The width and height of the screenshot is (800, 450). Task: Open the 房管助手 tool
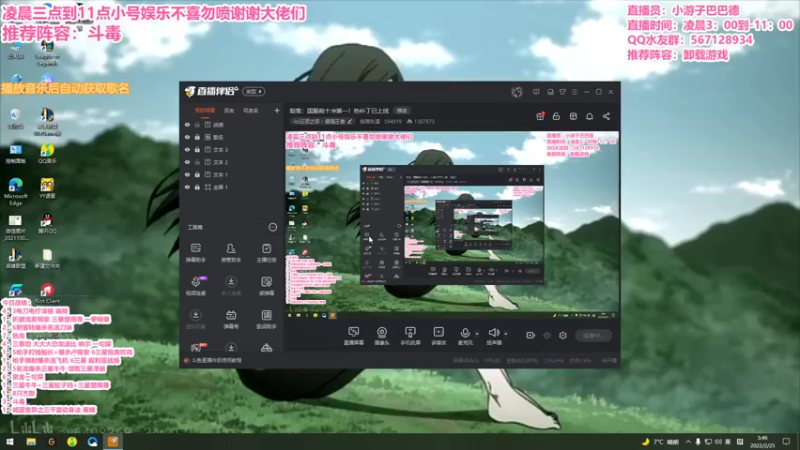231,253
